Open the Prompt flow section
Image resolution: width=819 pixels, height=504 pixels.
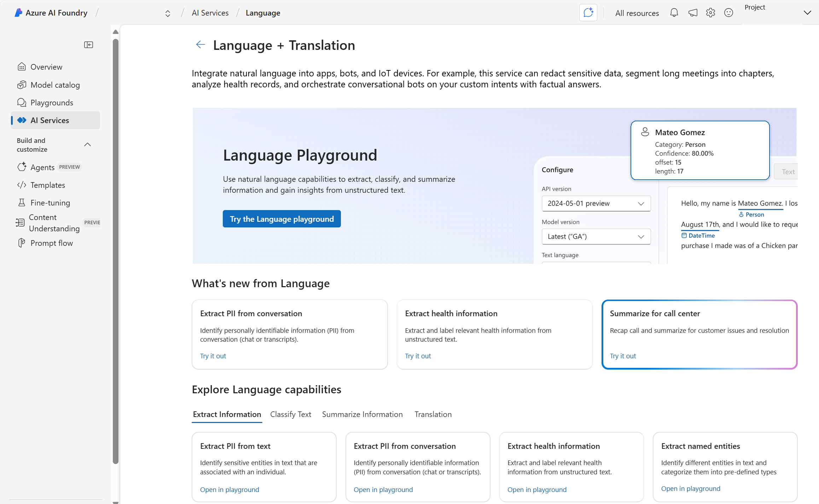click(x=51, y=243)
